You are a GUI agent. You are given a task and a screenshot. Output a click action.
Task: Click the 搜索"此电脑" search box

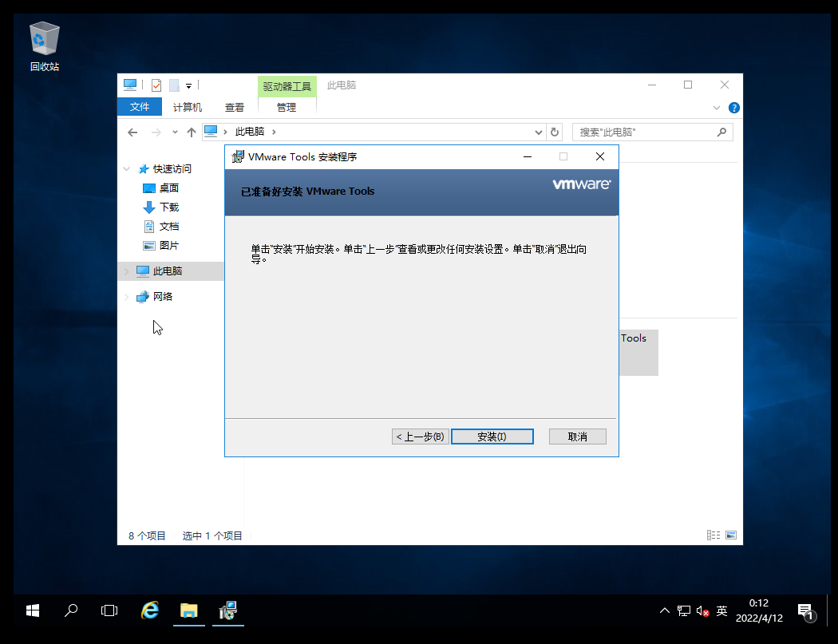point(653,132)
